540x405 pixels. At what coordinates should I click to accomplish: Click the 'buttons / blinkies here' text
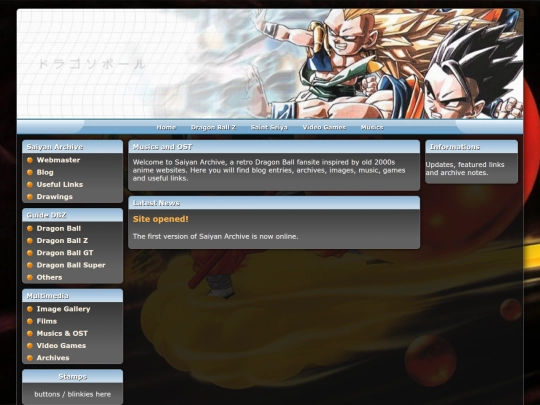click(73, 394)
